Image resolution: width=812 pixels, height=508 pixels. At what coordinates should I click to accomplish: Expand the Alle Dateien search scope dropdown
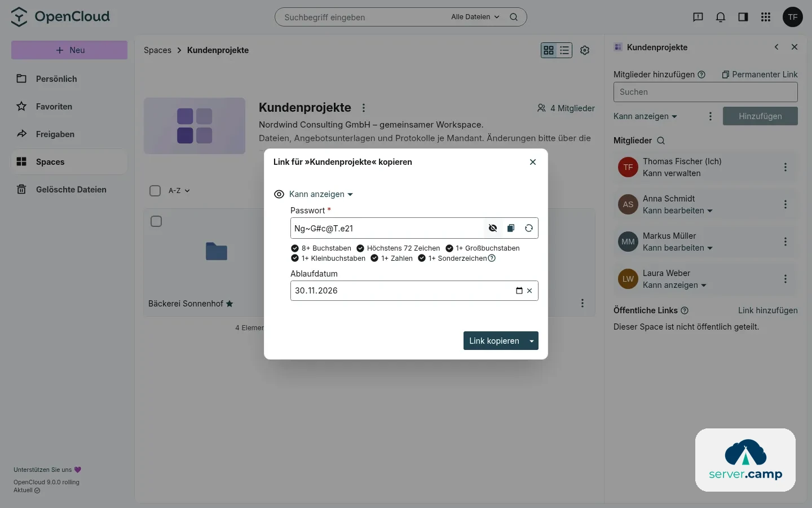(475, 17)
